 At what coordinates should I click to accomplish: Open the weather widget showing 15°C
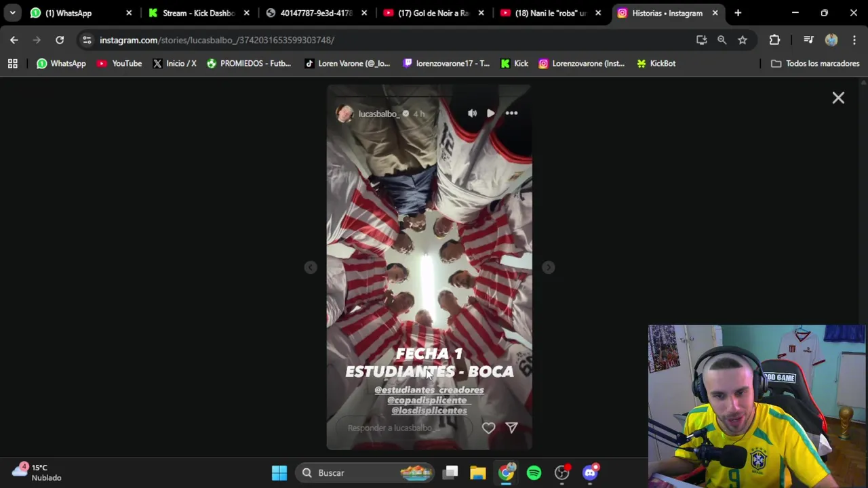(37, 472)
